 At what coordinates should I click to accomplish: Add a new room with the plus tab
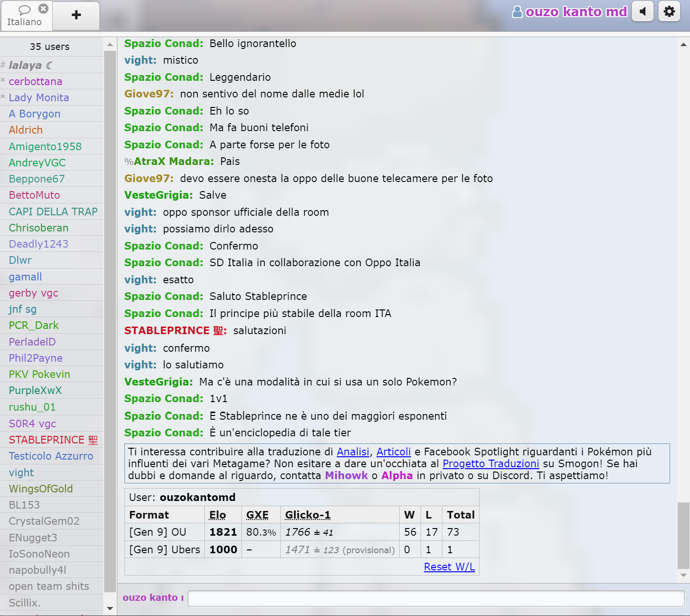click(76, 15)
